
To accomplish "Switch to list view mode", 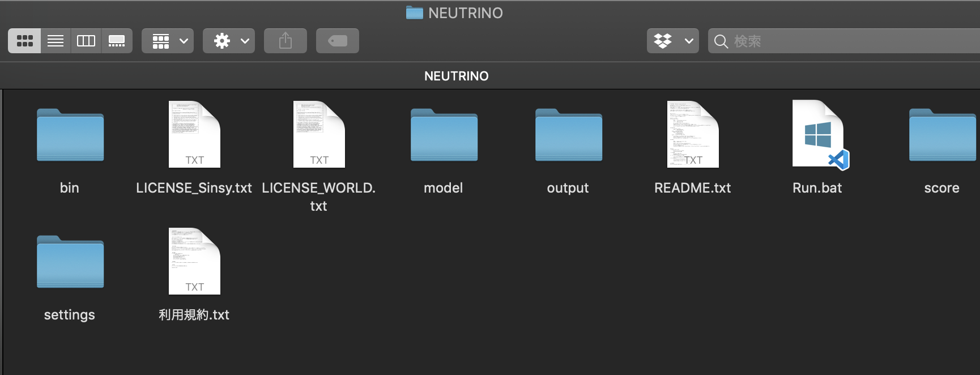I will coord(56,41).
